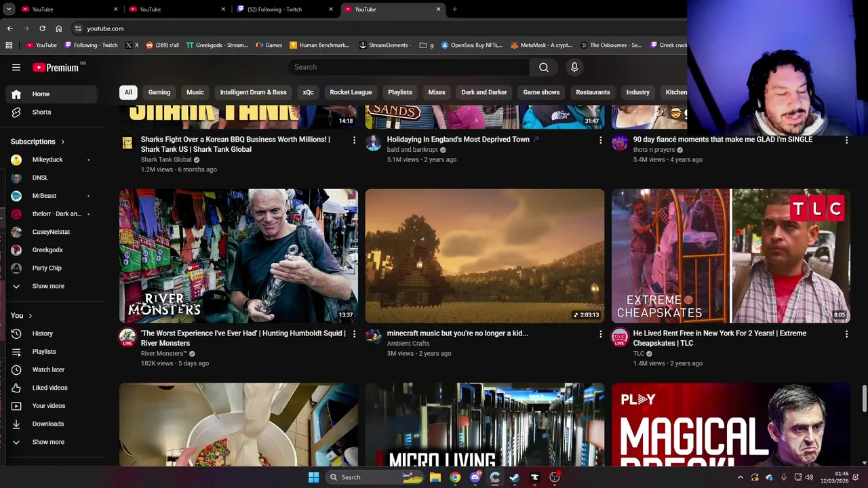Open the CaseyNeistat subscription
Viewport: 868px width, 488px height.
[x=52, y=232]
